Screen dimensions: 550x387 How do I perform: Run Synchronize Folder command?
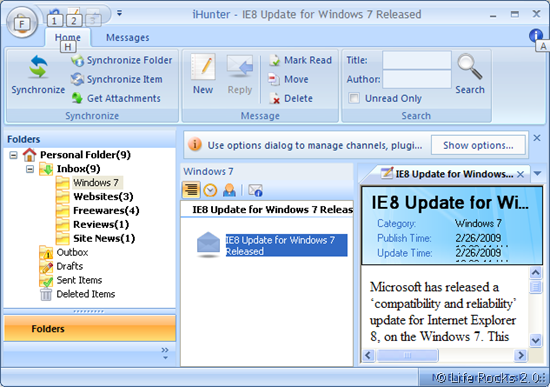coord(122,60)
